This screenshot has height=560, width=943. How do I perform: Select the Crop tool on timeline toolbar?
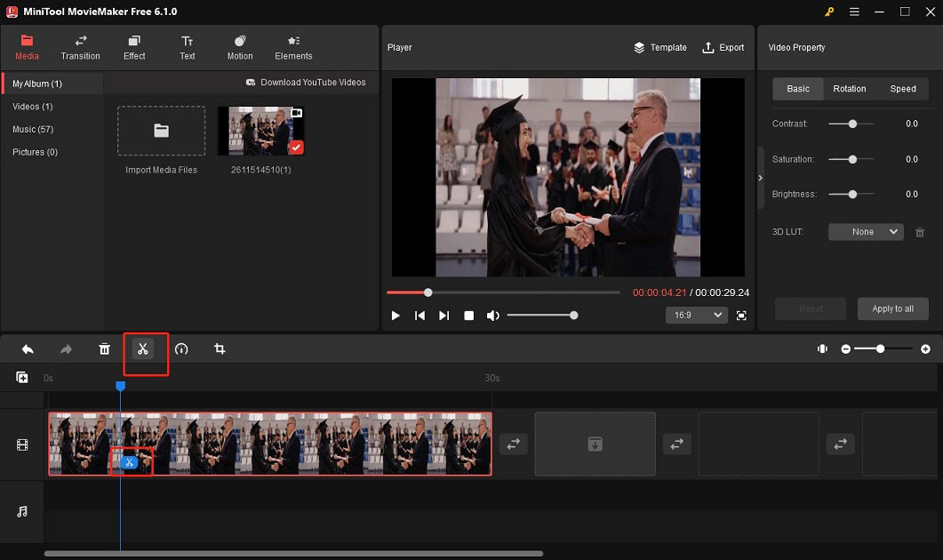[220, 348]
